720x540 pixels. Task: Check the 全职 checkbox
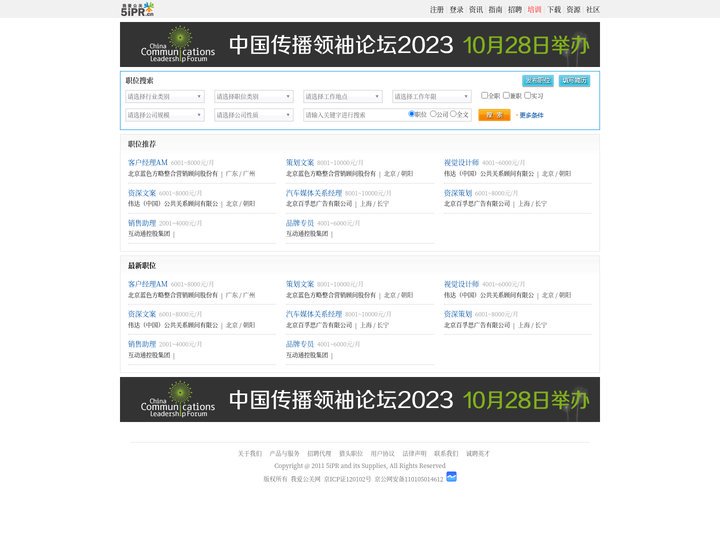[484, 96]
